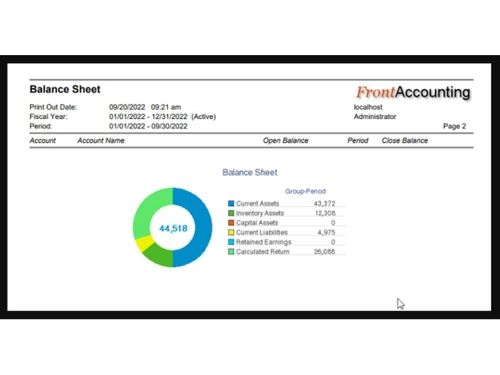
Task: Click the 'Current Liabilities' legend label
Action: (x=262, y=232)
